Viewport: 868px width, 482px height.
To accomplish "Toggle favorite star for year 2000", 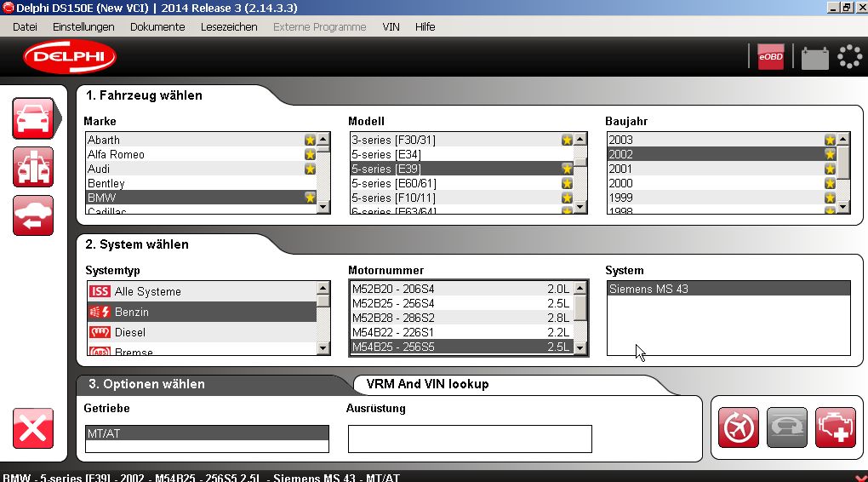I will pyautogui.click(x=830, y=183).
